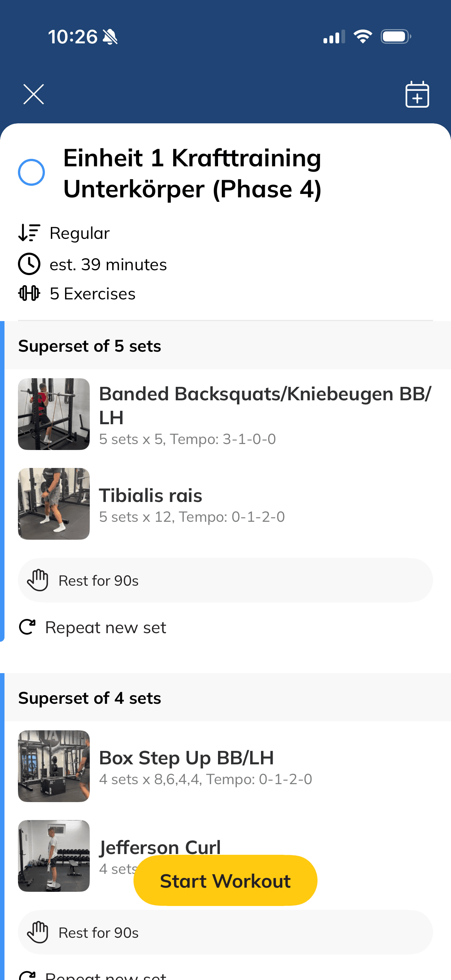Mark Einheit 1 Krafttraining workout complete

[31, 172]
